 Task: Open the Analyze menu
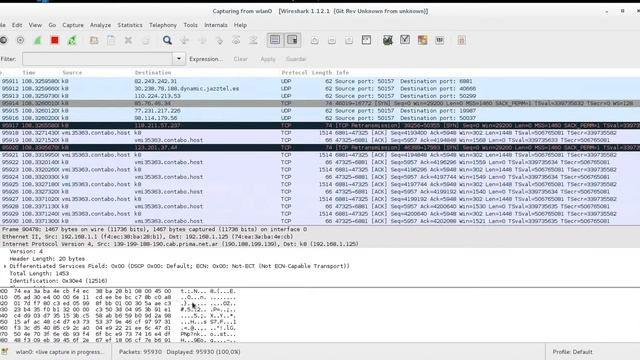pyautogui.click(x=100, y=25)
